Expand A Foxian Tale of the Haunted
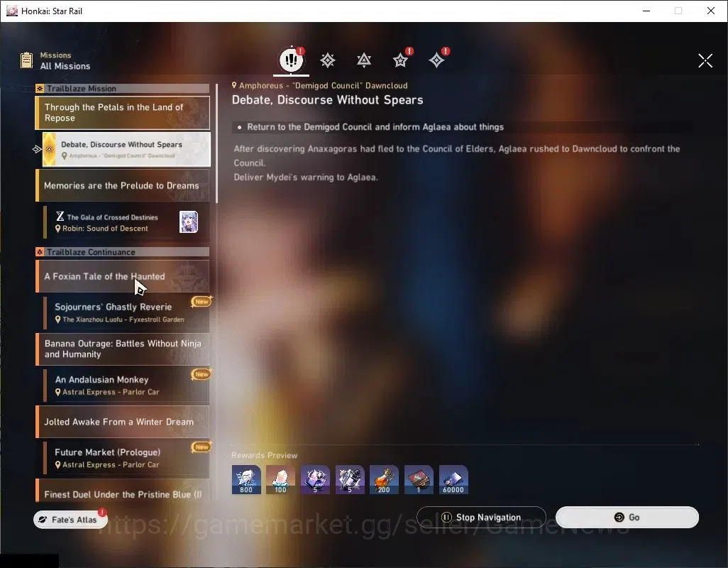 pos(123,276)
